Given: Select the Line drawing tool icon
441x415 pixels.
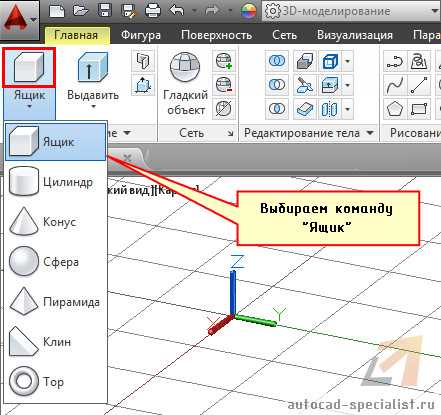Looking at the screenshot, I should tap(419, 85).
